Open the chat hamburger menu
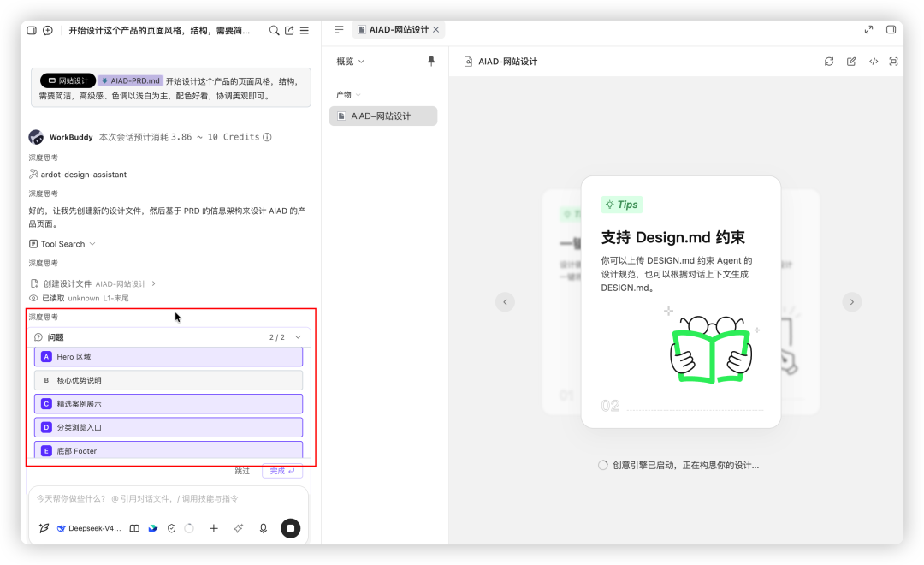The width and height of the screenshot is (924, 565). coord(304,31)
